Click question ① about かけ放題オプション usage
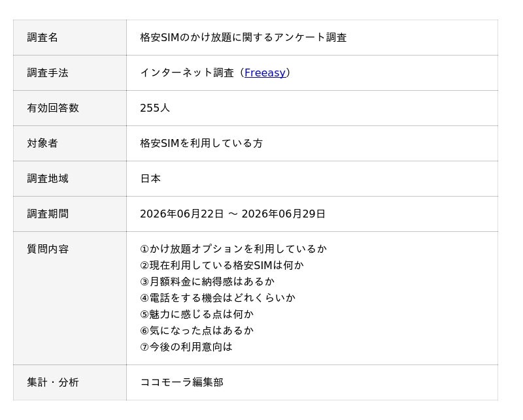Image resolution: width=523 pixels, height=420 pixels. pyautogui.click(x=233, y=249)
